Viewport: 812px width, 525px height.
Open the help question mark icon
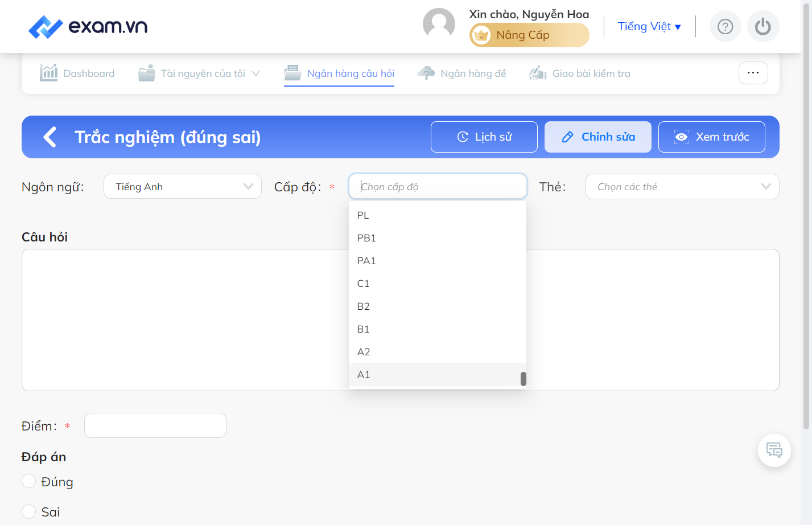[725, 27]
